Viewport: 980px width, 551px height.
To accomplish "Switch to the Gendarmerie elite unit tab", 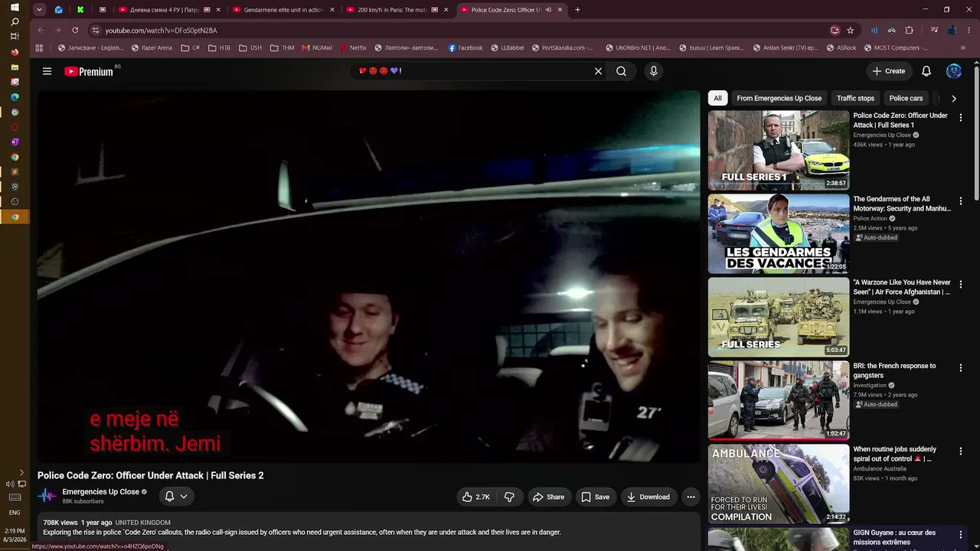I will tap(283, 10).
